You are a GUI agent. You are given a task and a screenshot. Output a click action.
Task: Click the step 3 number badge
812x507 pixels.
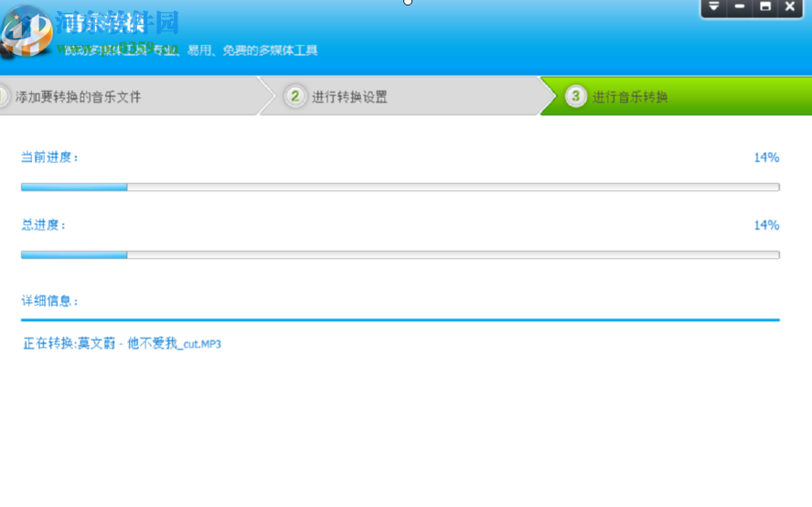coord(575,96)
